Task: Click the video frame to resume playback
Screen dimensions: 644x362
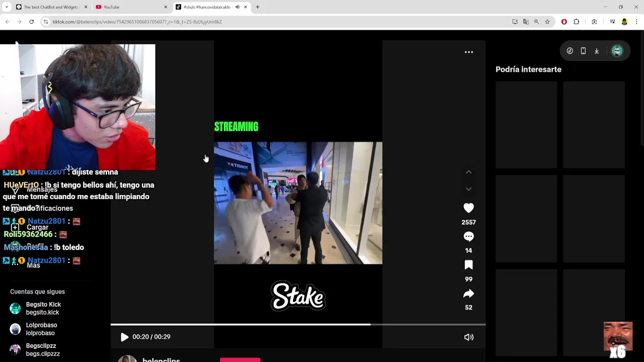Action: [298, 203]
